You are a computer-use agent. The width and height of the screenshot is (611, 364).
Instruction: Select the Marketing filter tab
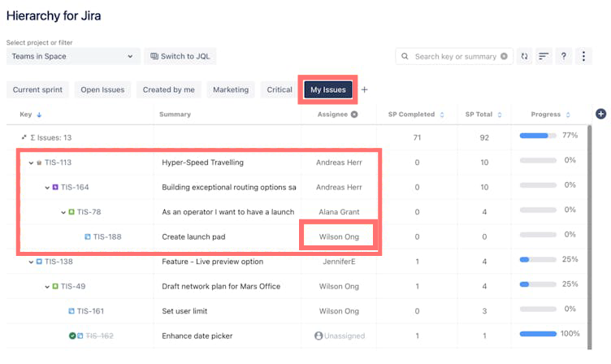point(231,89)
